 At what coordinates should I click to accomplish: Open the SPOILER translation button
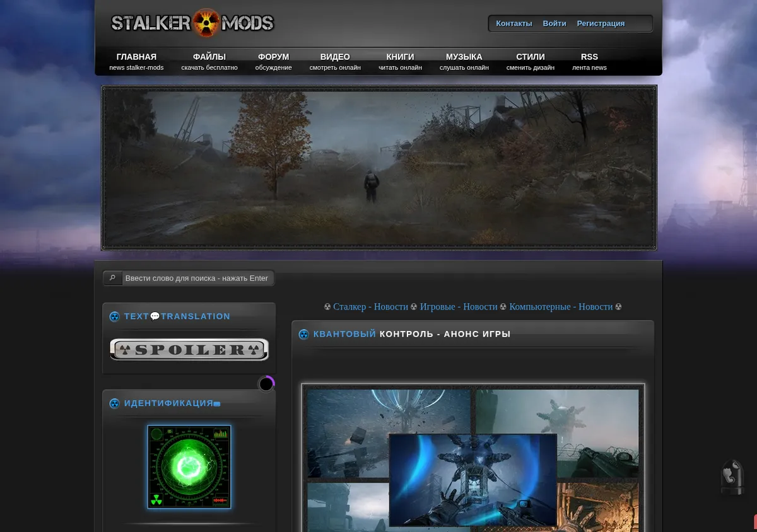[189, 350]
